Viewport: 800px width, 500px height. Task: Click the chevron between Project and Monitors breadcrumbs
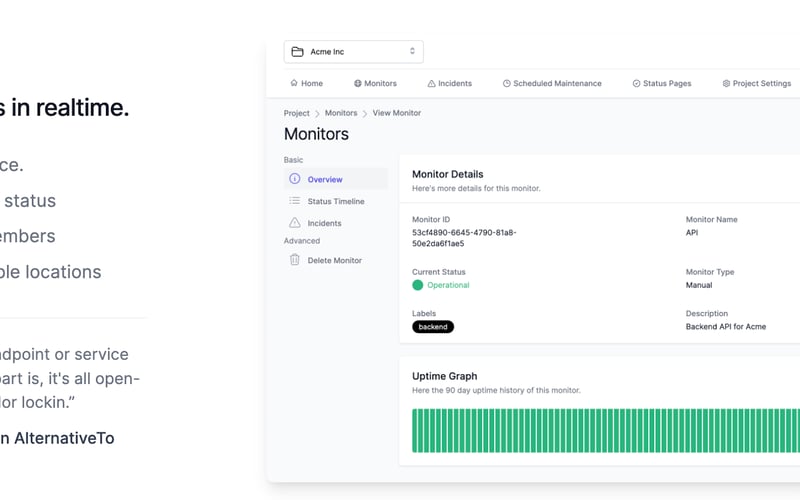click(x=317, y=113)
